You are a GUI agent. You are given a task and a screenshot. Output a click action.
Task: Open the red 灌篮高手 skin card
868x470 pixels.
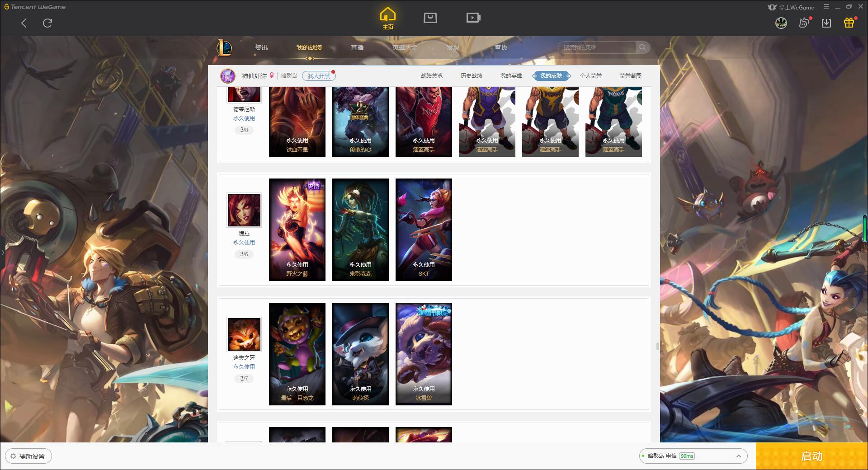pos(424,122)
